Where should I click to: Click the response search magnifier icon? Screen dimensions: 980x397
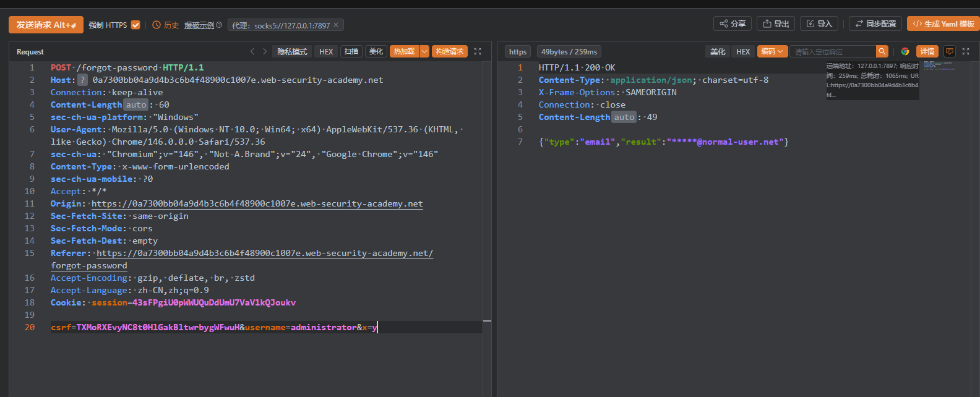882,51
